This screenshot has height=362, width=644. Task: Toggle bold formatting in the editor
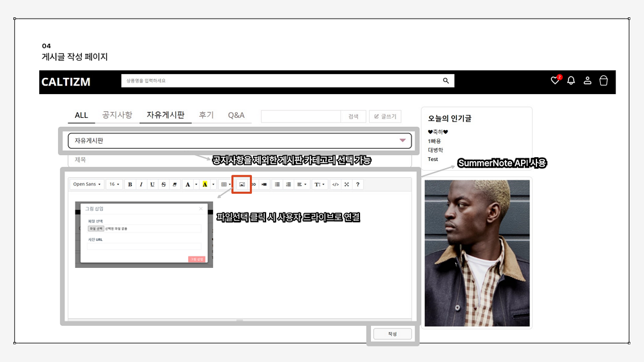tap(130, 184)
